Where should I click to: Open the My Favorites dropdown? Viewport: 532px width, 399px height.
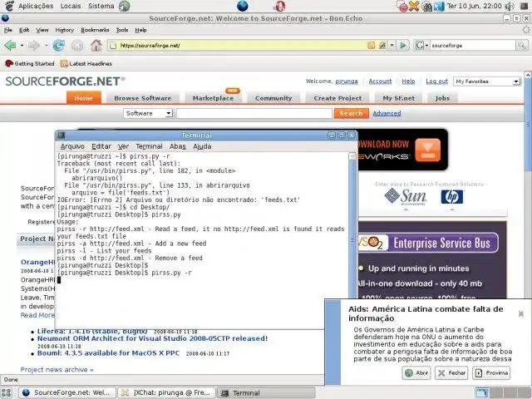point(487,81)
